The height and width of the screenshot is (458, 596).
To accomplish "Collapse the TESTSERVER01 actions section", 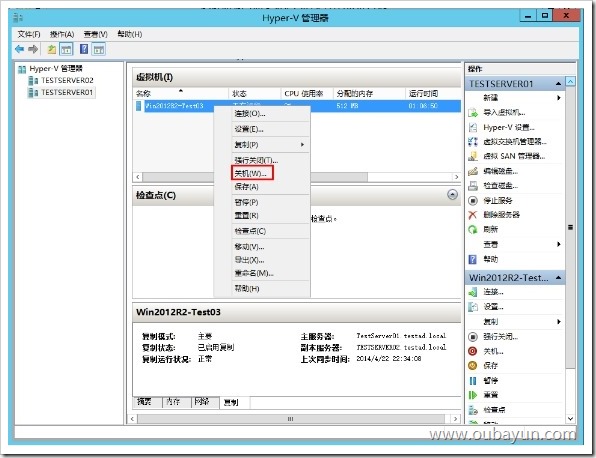I will [558, 84].
